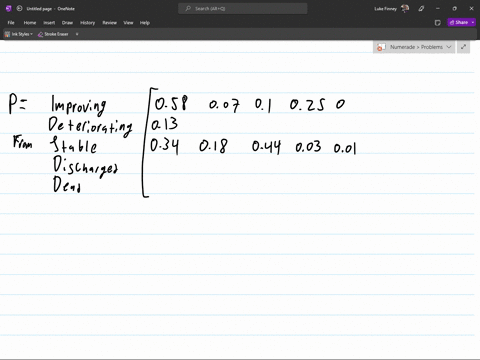Switch to the Insert tab
480x360 pixels.
pyautogui.click(x=49, y=23)
